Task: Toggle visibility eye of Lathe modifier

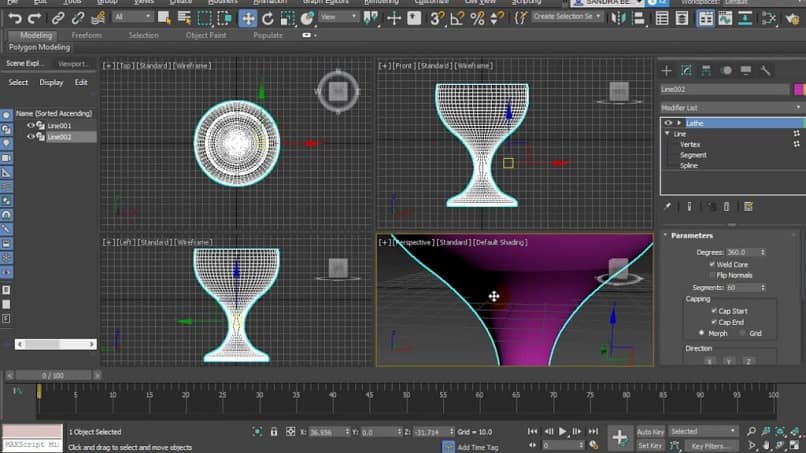Action: pyautogui.click(x=667, y=123)
